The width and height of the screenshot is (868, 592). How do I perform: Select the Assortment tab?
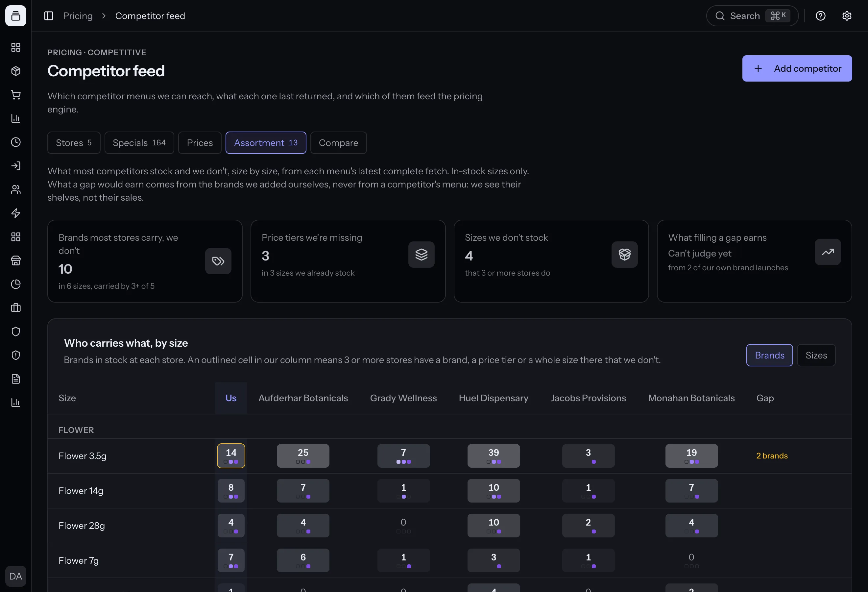[x=266, y=143]
